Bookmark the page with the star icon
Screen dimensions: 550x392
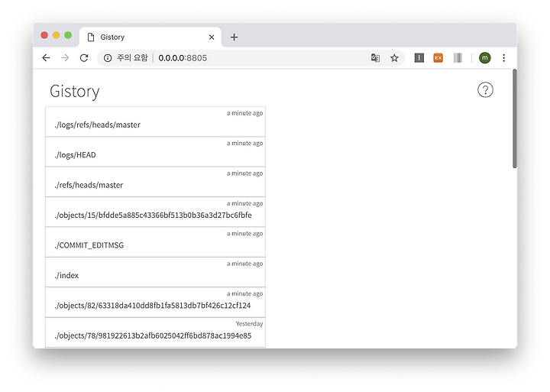point(394,58)
